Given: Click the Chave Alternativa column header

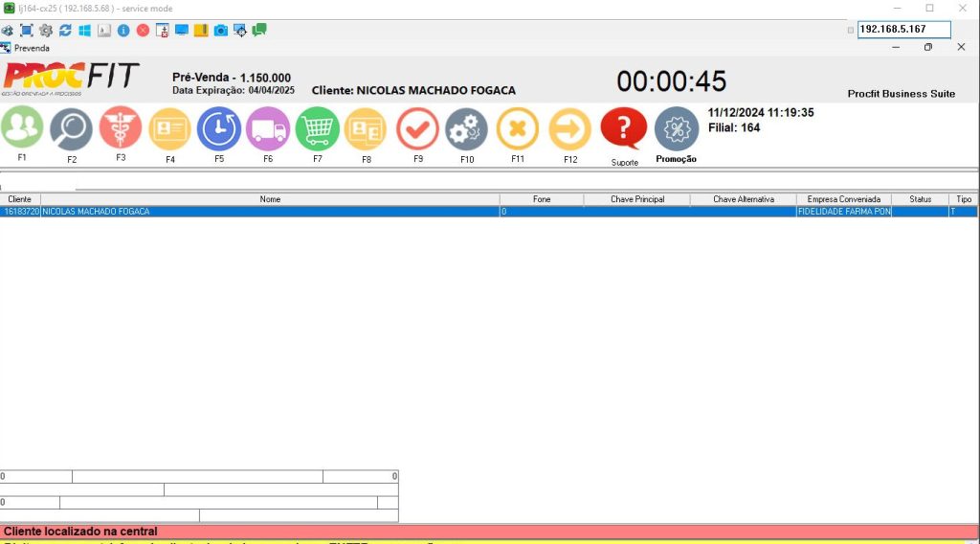Looking at the screenshot, I should point(743,199).
